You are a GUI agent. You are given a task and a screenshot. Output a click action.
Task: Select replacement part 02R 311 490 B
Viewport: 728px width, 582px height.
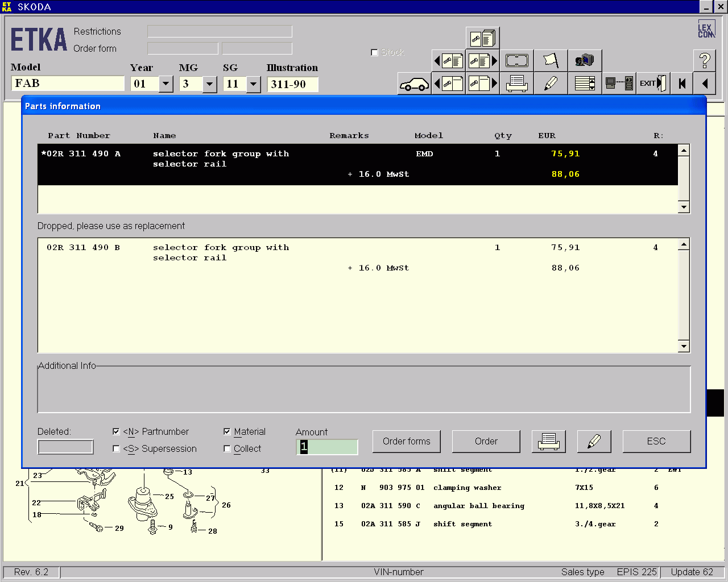coord(358,257)
